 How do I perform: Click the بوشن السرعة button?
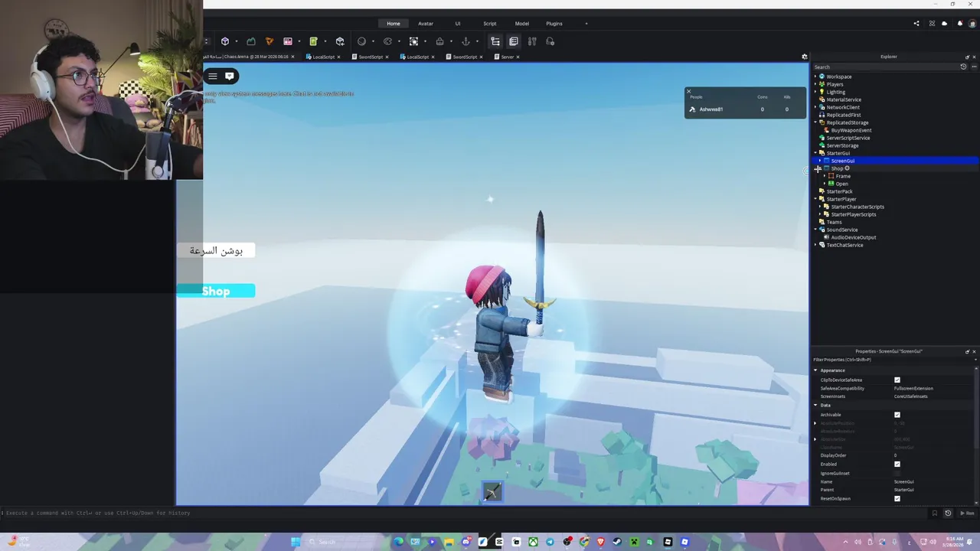[216, 250]
